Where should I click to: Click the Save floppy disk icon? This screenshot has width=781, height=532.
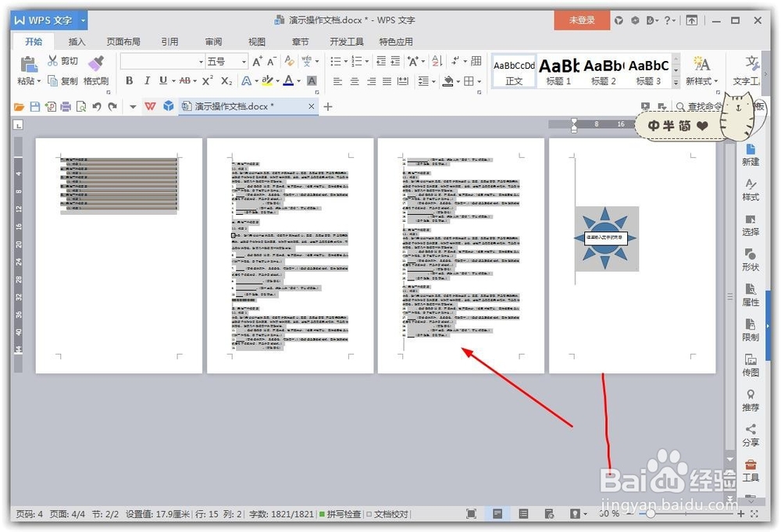click(35, 106)
